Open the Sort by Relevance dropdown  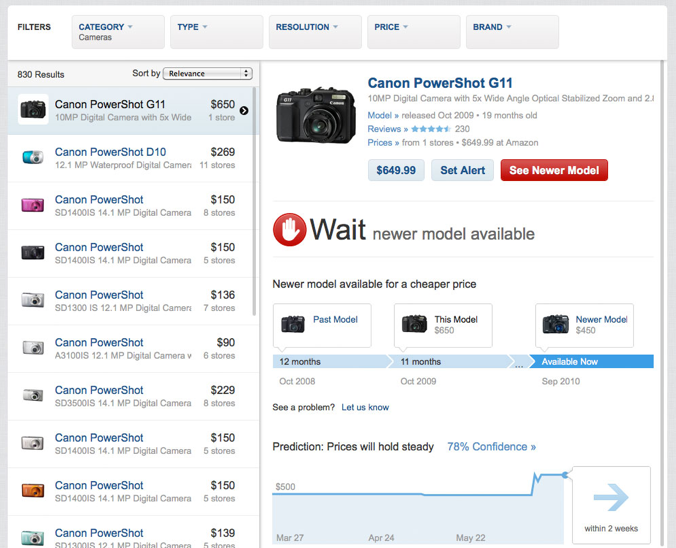point(207,74)
